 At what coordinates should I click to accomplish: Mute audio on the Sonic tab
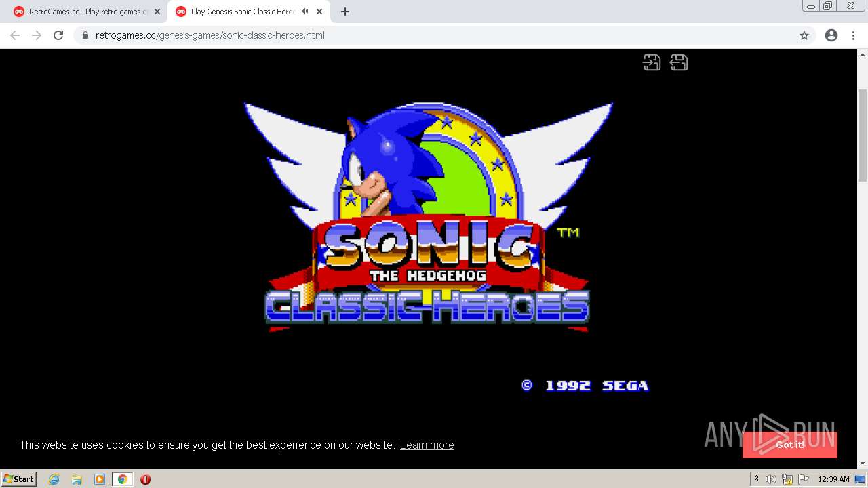304,12
